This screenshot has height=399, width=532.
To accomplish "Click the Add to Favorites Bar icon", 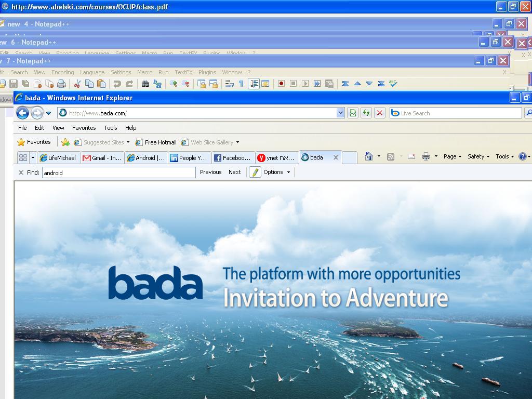I will [65, 142].
